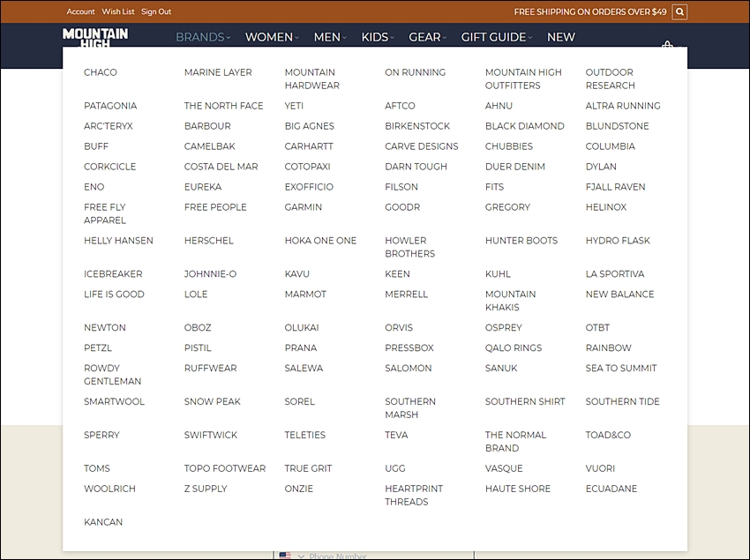Select the Blundstone brand
Viewport: 750px width, 560px height.
(617, 126)
